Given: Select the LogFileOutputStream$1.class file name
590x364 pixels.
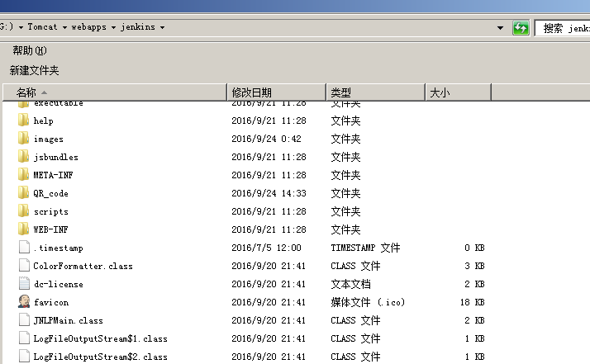Looking at the screenshot, I should 100,338.
